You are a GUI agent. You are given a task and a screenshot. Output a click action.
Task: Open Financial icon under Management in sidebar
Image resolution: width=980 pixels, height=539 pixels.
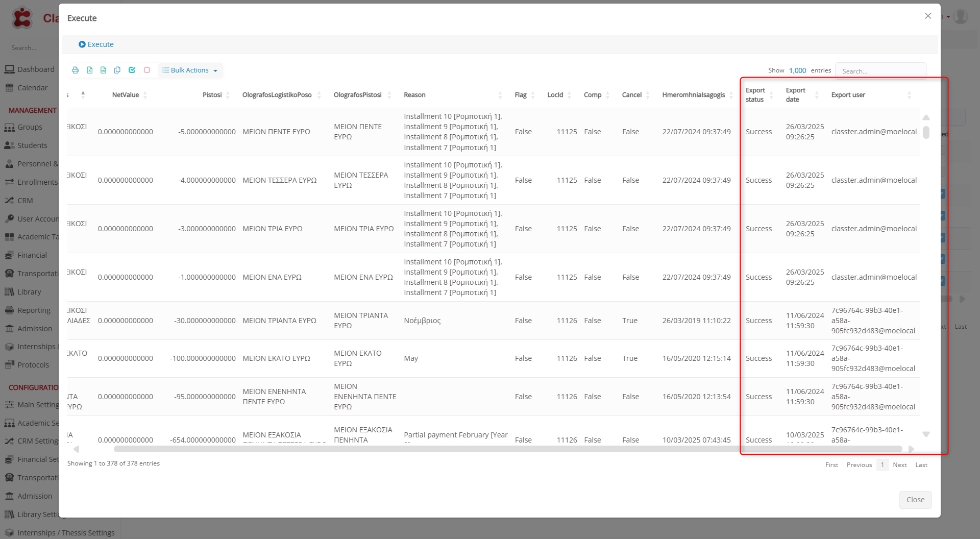pyautogui.click(x=9, y=255)
